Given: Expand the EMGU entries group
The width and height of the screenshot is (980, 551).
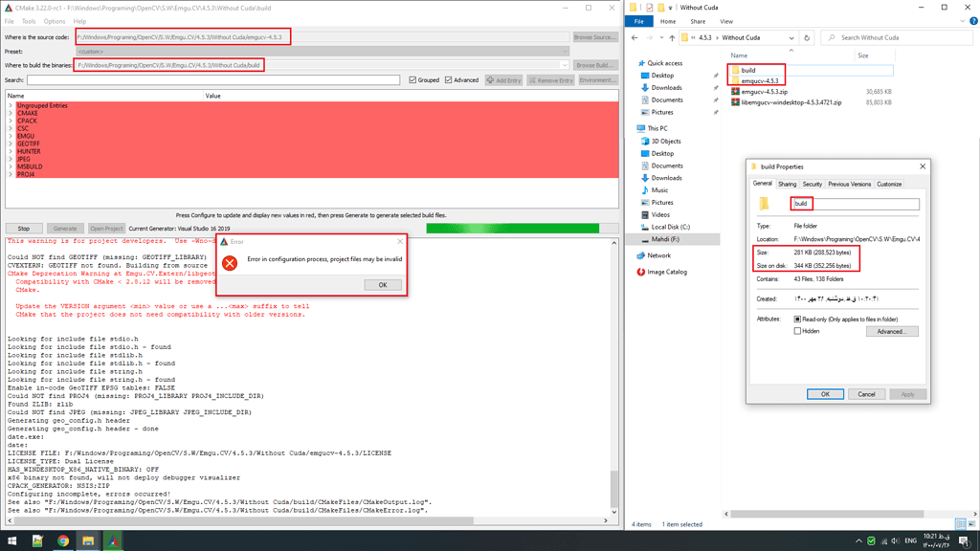Looking at the screenshot, I should click(11, 136).
